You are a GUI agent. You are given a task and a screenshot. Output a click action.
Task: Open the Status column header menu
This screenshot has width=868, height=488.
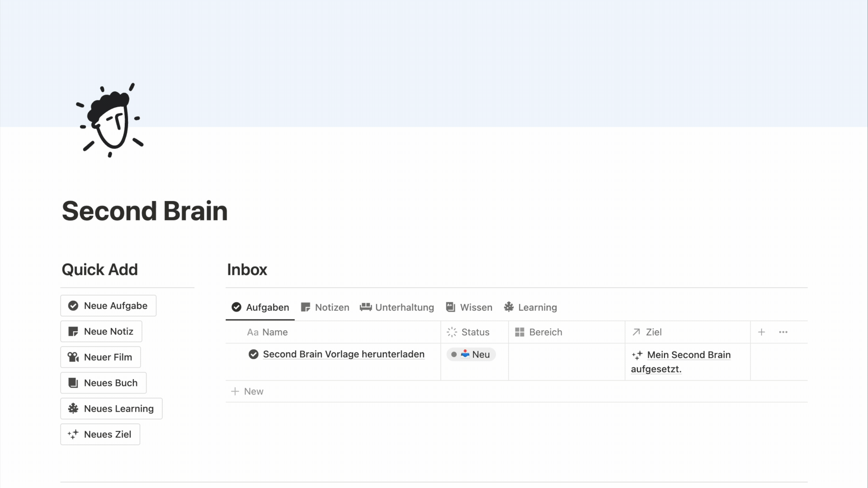[x=474, y=332]
